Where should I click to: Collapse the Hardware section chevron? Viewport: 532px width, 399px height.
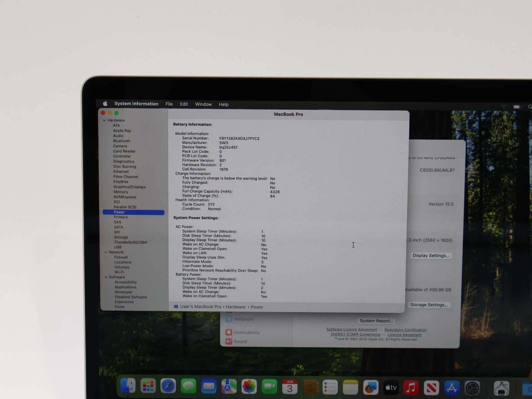coord(104,120)
